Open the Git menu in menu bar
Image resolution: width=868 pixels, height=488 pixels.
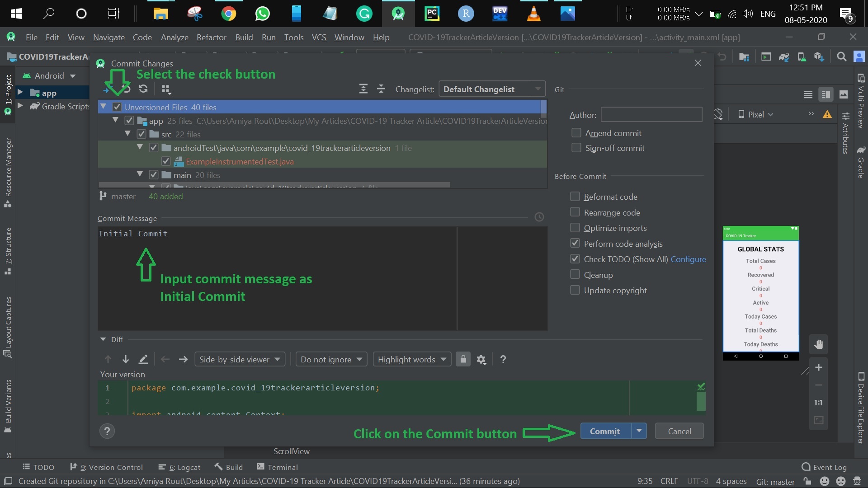coord(320,37)
